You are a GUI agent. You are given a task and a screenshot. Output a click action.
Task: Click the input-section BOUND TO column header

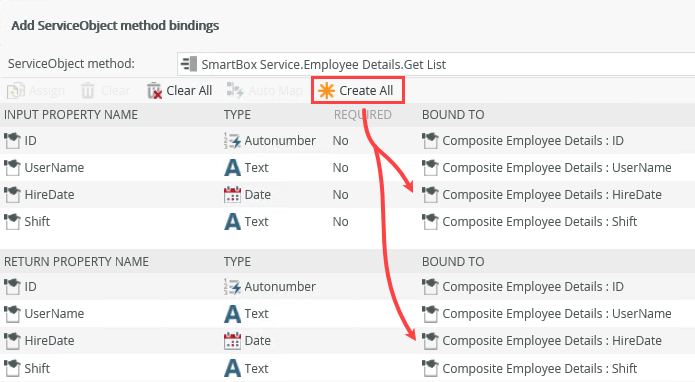tap(453, 115)
